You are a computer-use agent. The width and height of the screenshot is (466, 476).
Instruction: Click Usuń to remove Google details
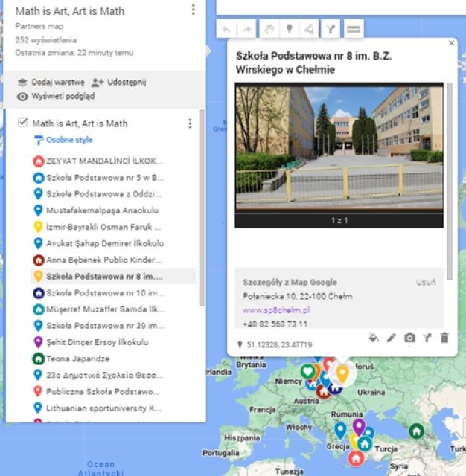(x=426, y=282)
